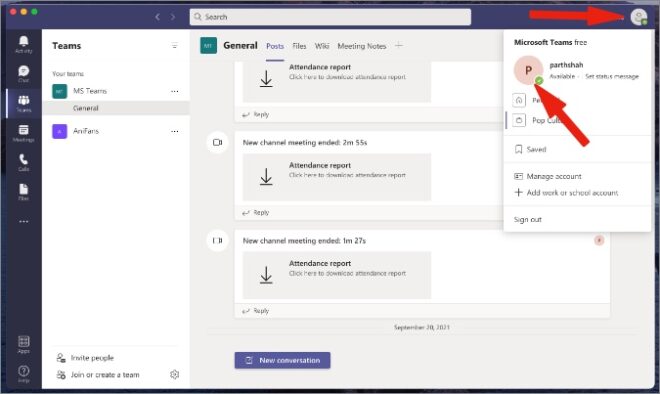Click the General channel header avatar
This screenshot has height=394, width=660.
coord(208,45)
